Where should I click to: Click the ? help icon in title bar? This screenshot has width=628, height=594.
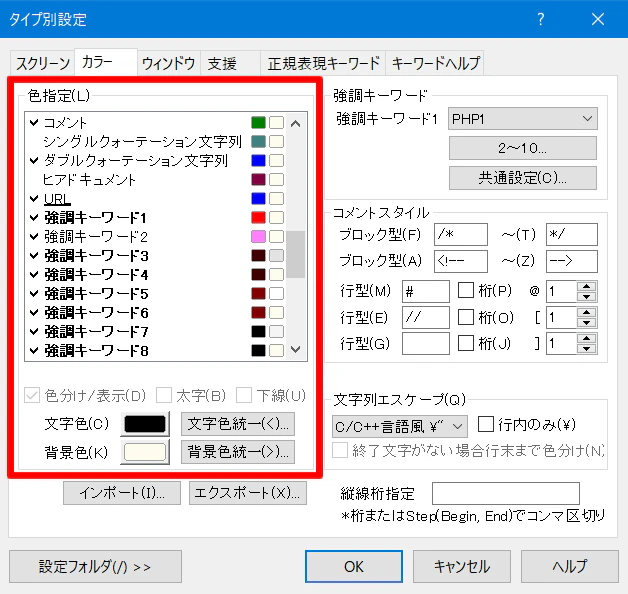[x=541, y=19]
